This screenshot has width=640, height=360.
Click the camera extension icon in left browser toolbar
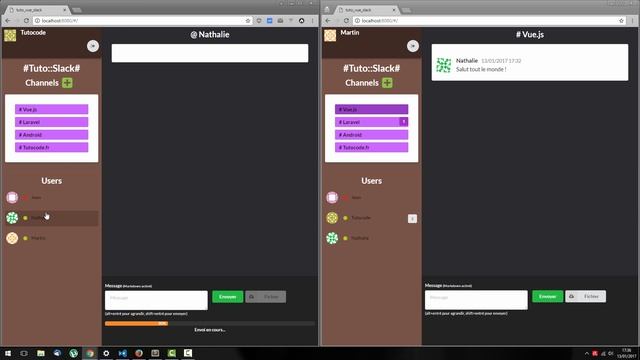pos(280,20)
